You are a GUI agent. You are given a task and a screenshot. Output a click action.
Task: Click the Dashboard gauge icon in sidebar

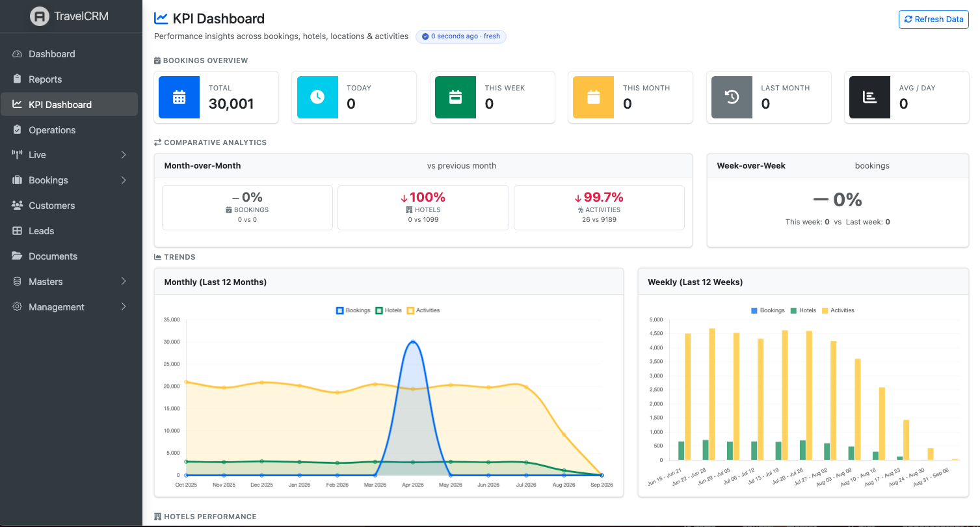point(17,54)
